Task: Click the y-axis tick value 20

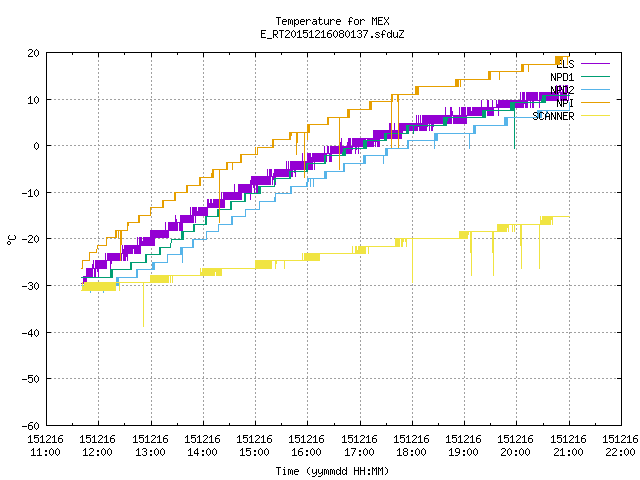Action: click(33, 53)
